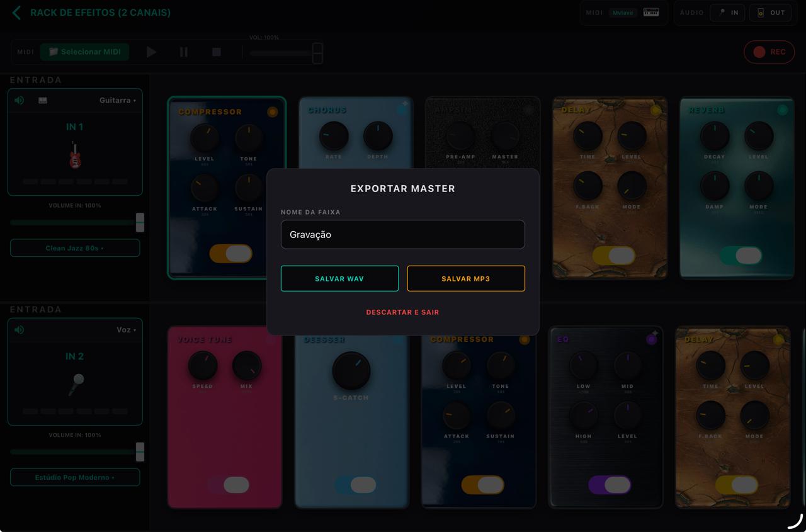Click the Nome da Faixa label

(x=310, y=212)
